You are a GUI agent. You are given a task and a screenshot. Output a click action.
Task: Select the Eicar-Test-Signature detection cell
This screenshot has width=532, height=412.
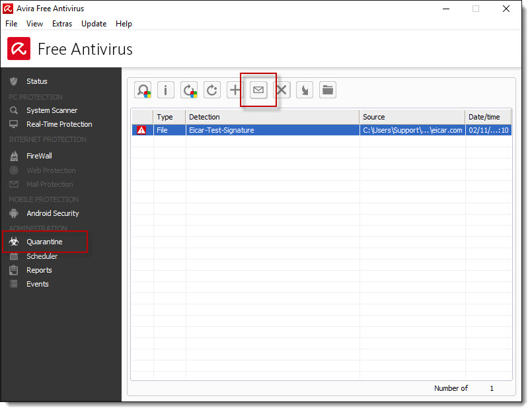point(272,130)
